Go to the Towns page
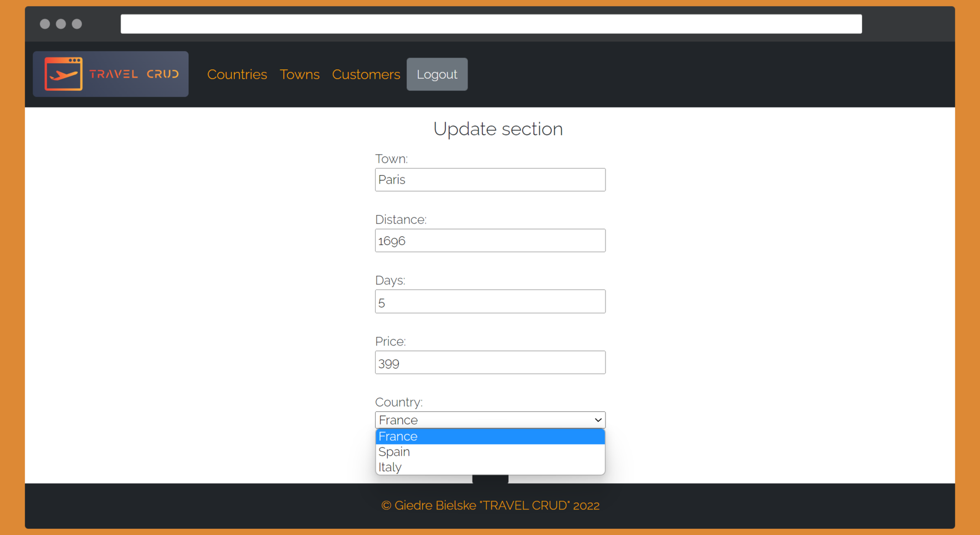This screenshot has height=535, width=980. point(299,74)
